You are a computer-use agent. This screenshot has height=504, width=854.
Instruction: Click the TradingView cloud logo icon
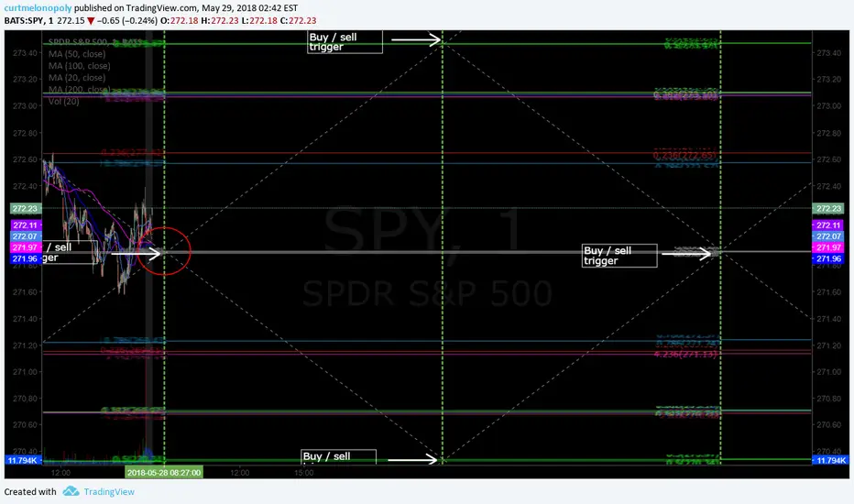[x=71, y=491]
